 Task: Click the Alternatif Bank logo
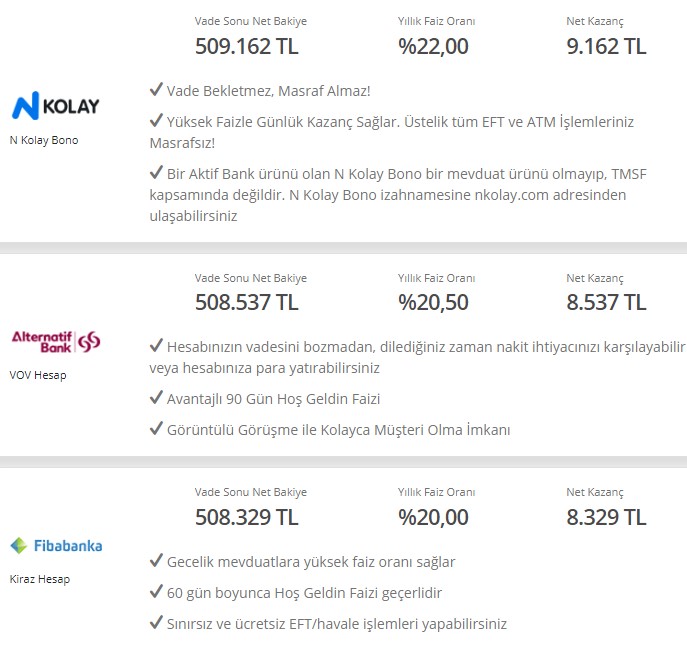(56, 342)
